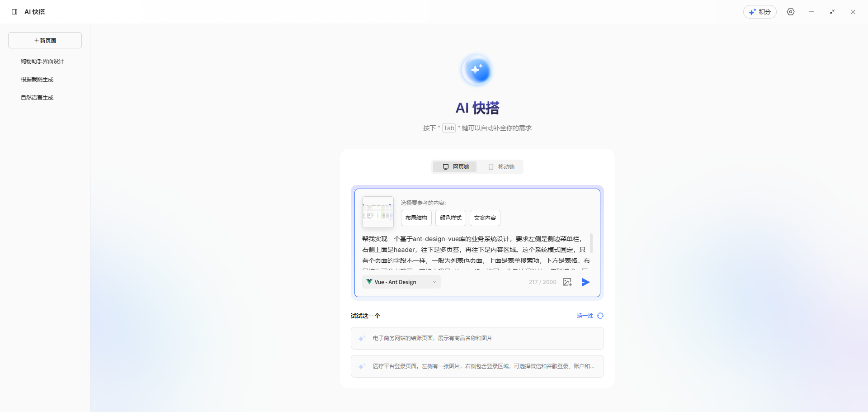The image size is (868, 412).
Task: Click the refresh icon beside 换一批
Action: tap(600, 315)
